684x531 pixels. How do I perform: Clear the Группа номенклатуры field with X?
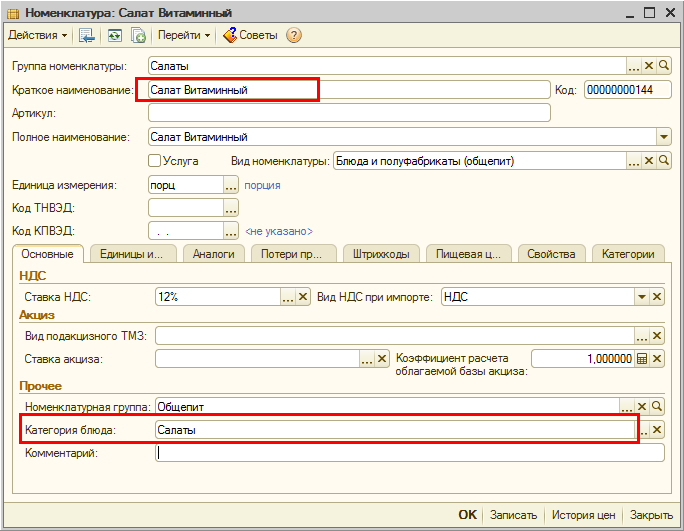pyautogui.click(x=648, y=65)
